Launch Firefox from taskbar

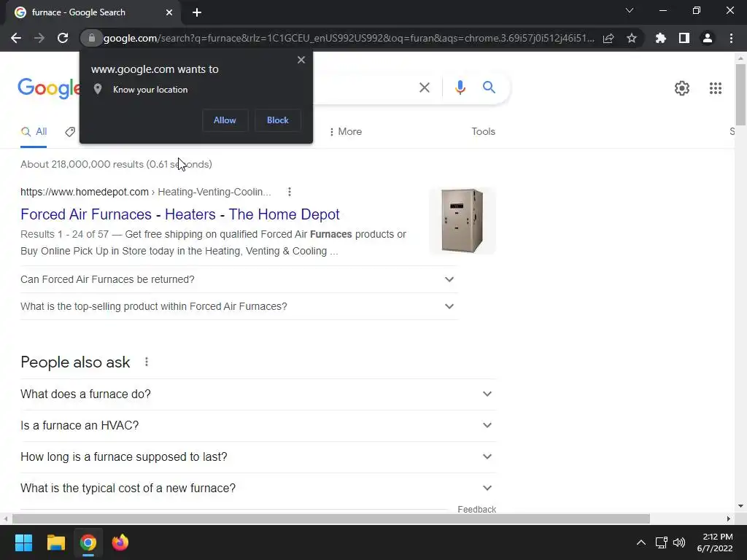point(120,542)
